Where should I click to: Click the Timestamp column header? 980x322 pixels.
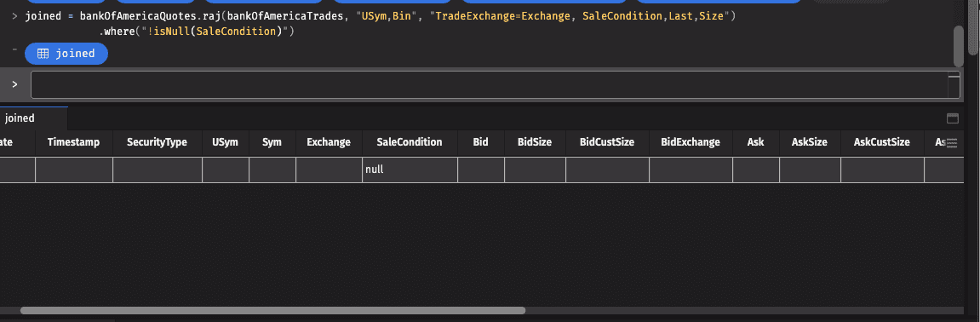(74, 142)
